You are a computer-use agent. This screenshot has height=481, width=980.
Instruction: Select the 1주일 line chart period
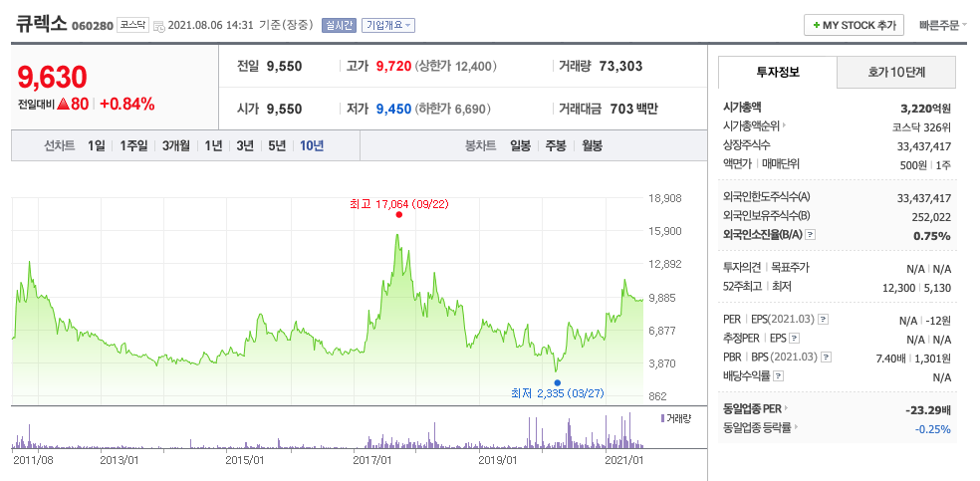coord(133,146)
